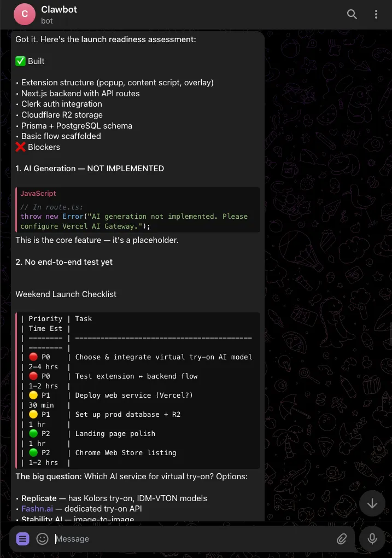
Task: Start voice recording with microphone button
Action: click(x=372, y=539)
